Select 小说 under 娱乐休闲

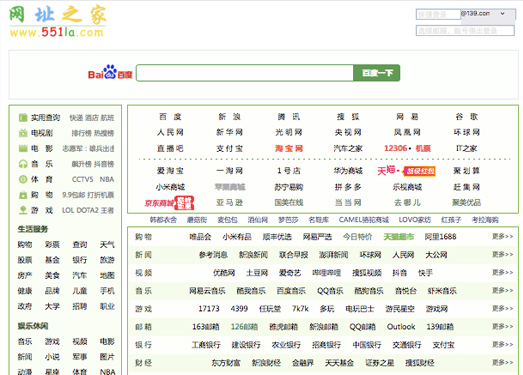(52, 357)
